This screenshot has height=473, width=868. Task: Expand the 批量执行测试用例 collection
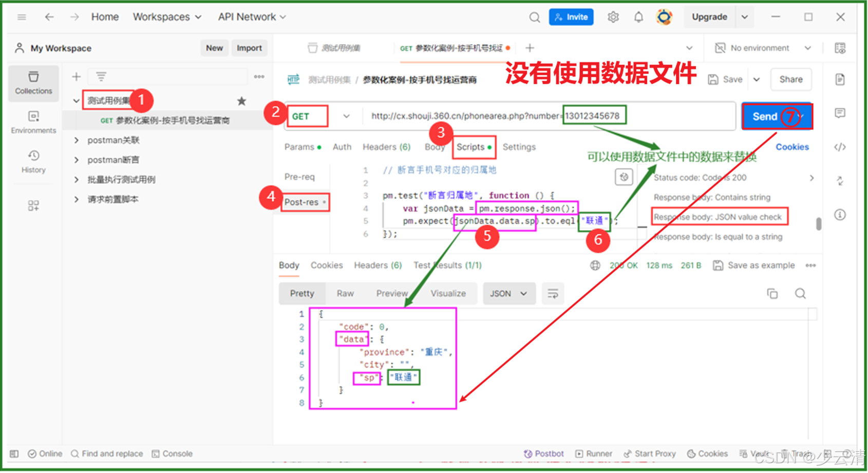[x=76, y=180]
